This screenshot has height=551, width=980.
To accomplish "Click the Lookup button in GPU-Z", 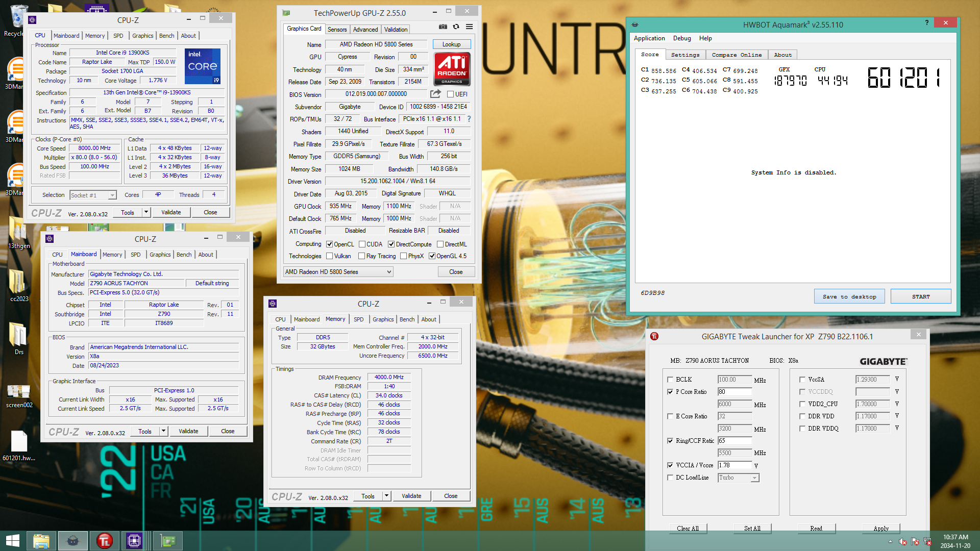I will coord(451,44).
